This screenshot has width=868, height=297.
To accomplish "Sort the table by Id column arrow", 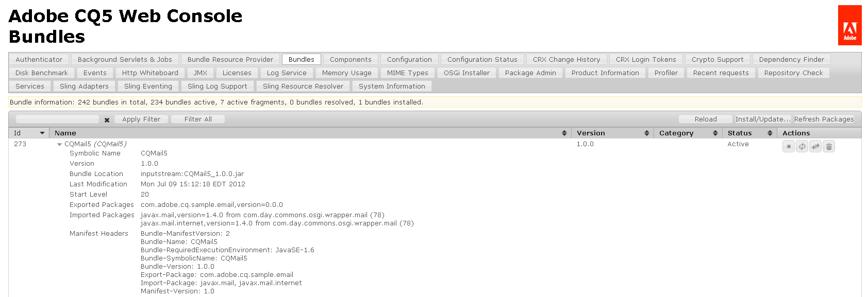I will 42,133.
